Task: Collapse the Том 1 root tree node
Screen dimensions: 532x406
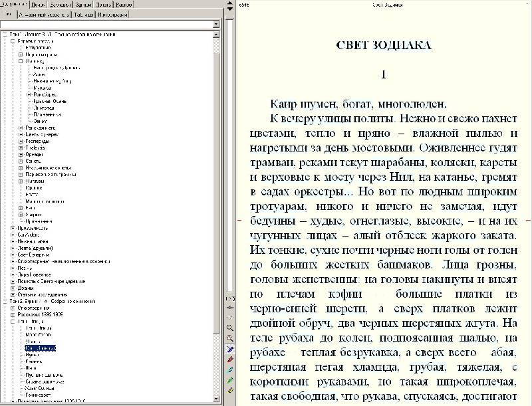Action: [x=5, y=35]
